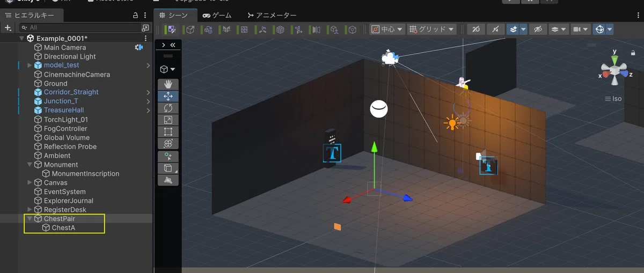Click the text T gizmo on the left wall
Image resolution: width=644 pixels, height=273 pixels.
point(332,153)
